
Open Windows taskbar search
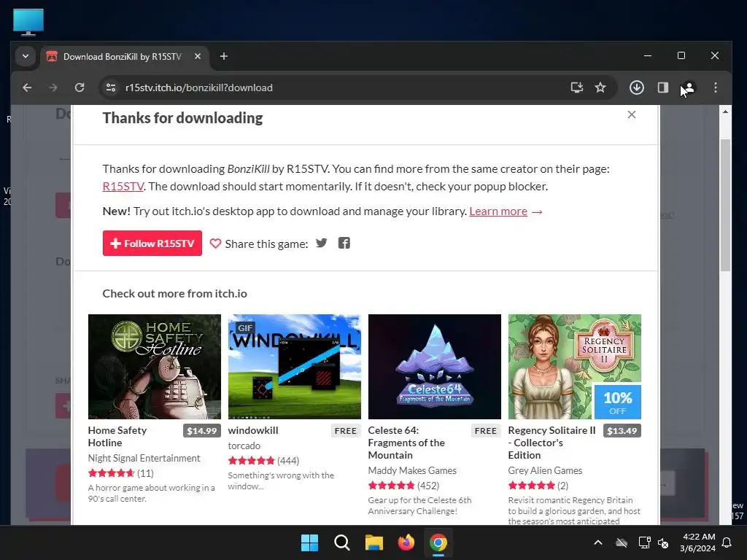pyautogui.click(x=341, y=542)
